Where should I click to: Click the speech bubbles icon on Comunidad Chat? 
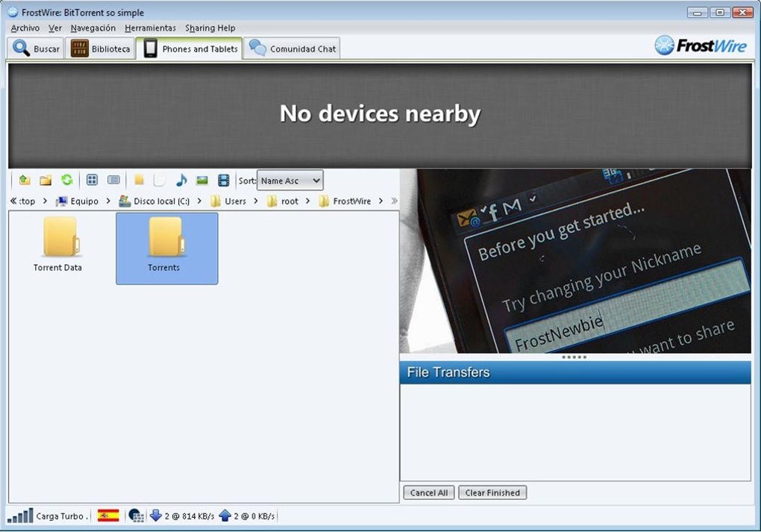(x=257, y=48)
